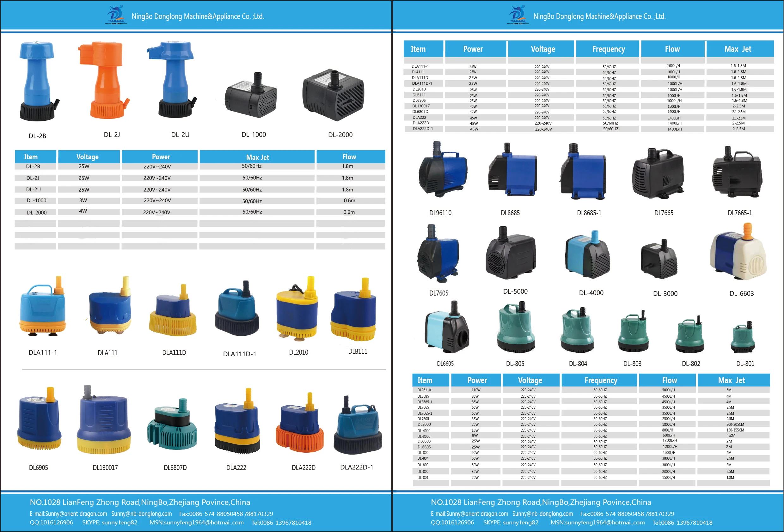
Task: Click the DL96110 row in bottom table
Action: click(x=424, y=390)
